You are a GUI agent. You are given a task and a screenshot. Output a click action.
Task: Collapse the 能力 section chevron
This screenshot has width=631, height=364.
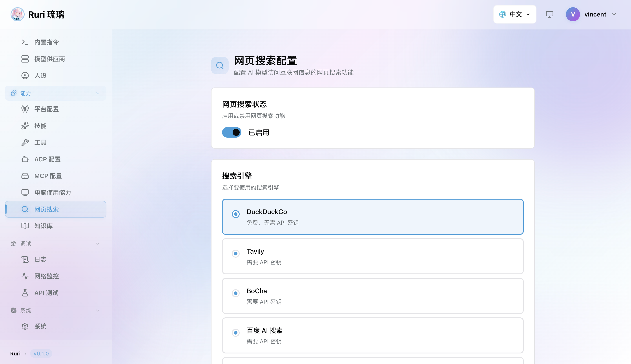point(97,93)
